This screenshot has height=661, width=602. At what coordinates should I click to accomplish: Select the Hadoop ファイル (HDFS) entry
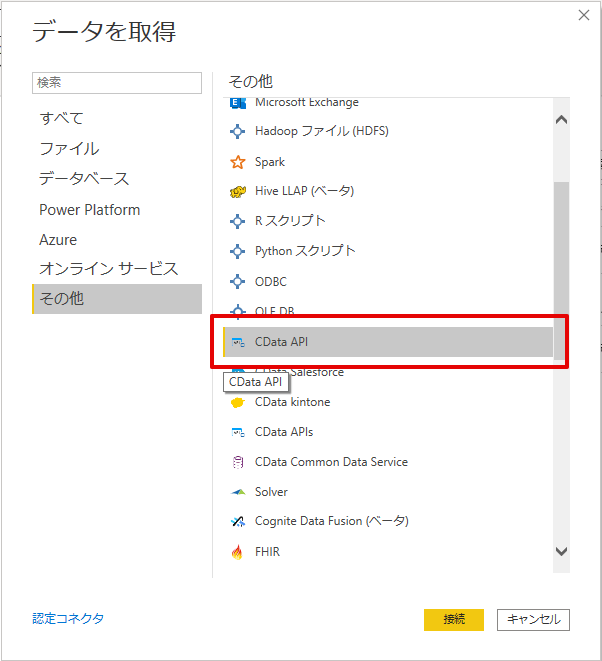388,131
